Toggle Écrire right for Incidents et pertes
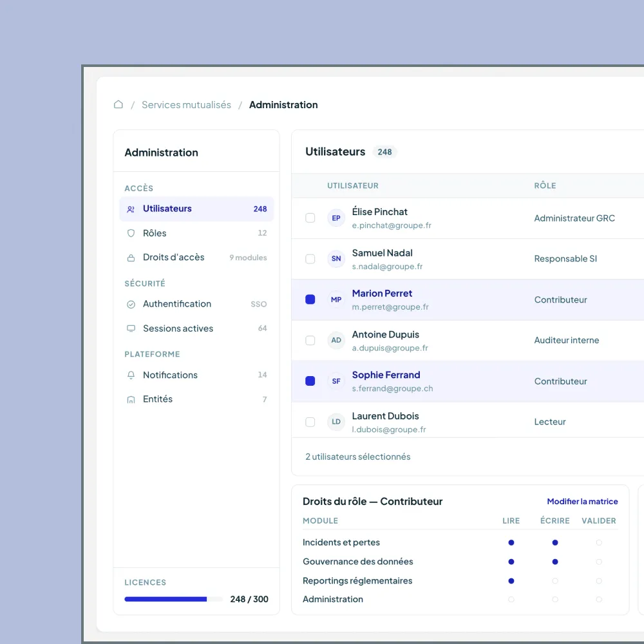 pos(555,542)
